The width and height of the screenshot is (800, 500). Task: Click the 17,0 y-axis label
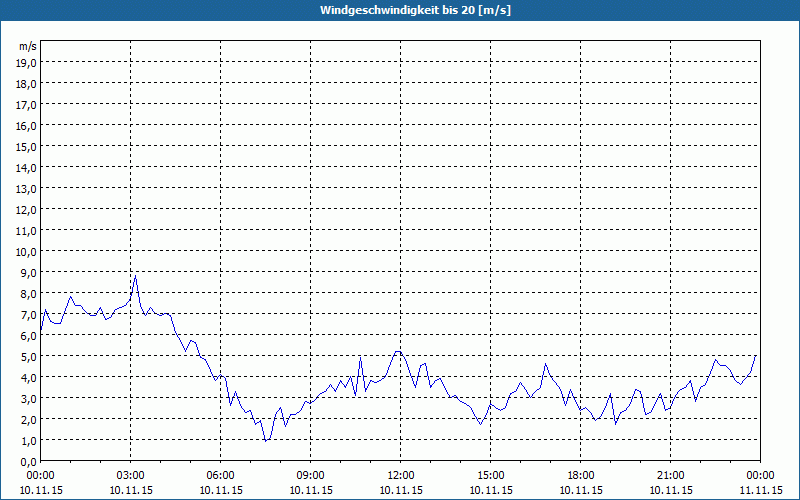tap(27, 105)
